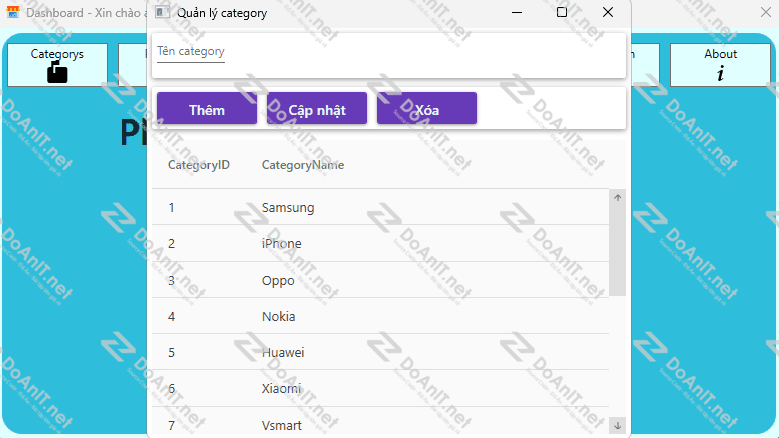This screenshot has width=779, height=438.
Task: Click the up arrow of the table scrollbar
Action: [618, 198]
